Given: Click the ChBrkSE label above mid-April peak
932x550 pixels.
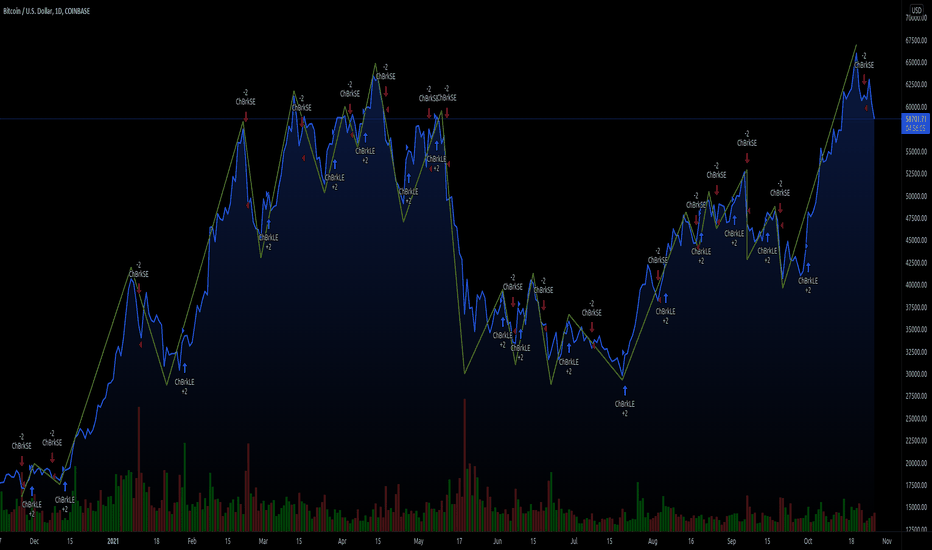Looking at the screenshot, I should coord(386,76).
